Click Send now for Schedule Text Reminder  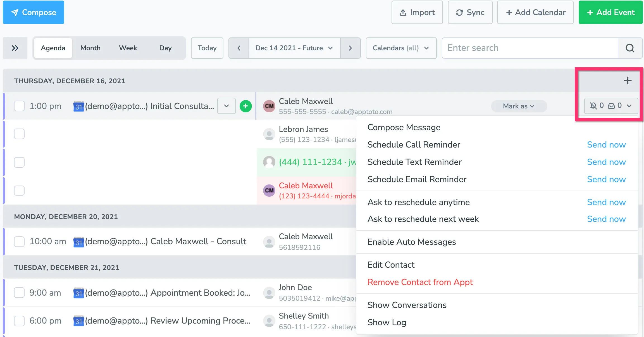(x=606, y=162)
